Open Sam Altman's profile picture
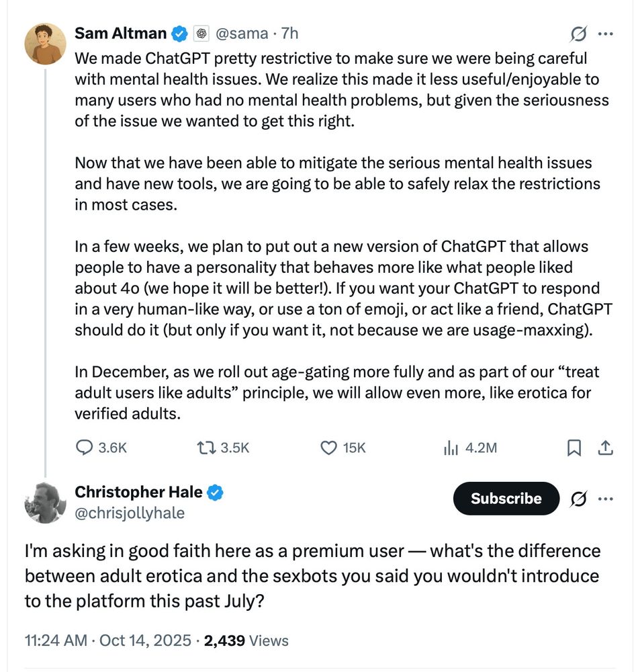636x672 pixels. pyautogui.click(x=44, y=44)
